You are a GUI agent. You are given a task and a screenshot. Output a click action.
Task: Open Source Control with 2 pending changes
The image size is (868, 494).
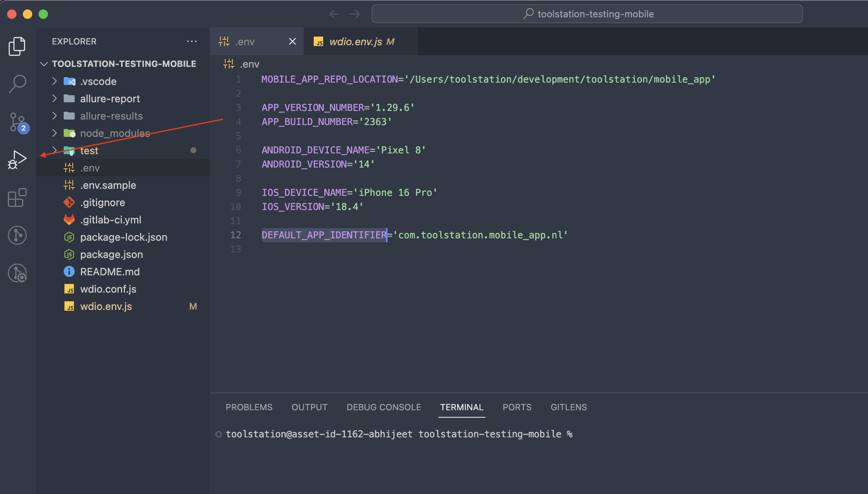click(x=17, y=122)
